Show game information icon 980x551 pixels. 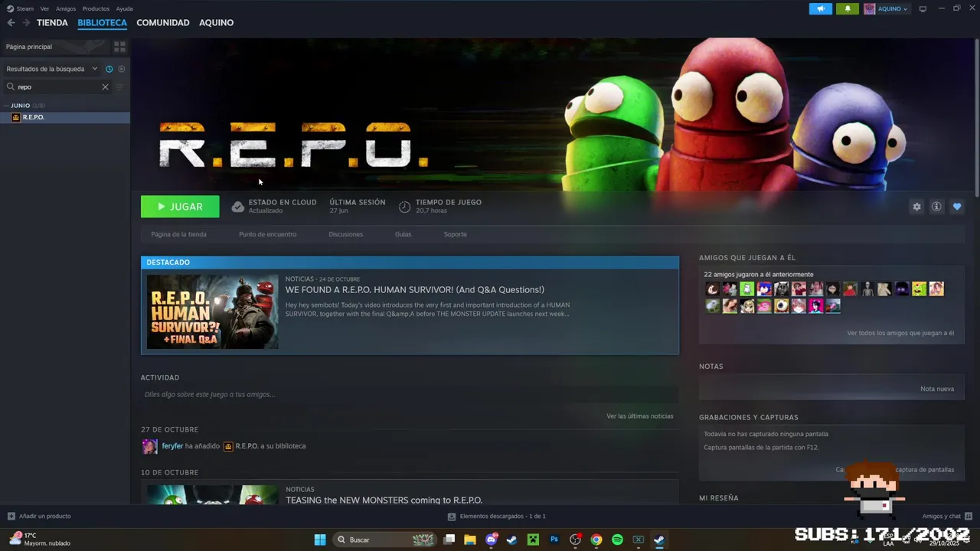coord(936,207)
